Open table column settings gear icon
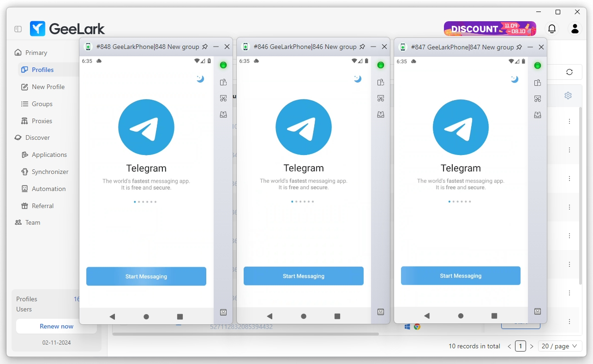Image resolution: width=593 pixels, height=364 pixels. (568, 95)
